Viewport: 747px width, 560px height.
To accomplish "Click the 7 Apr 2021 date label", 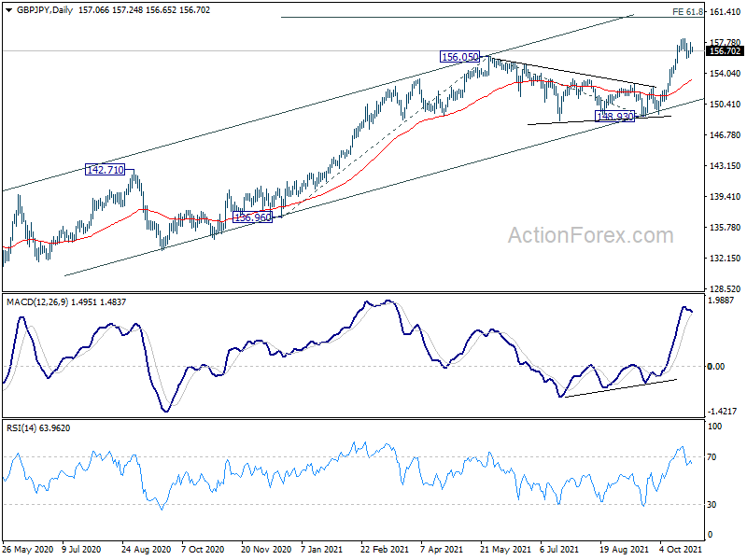I will [442, 549].
